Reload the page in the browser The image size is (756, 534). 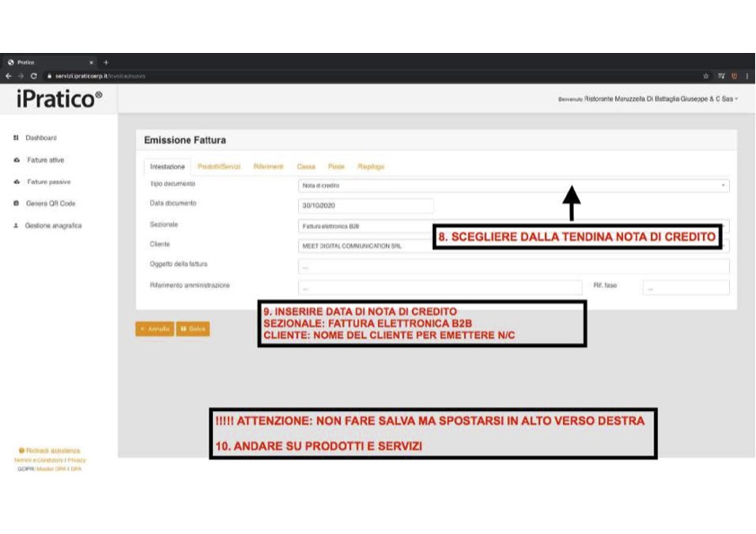tap(34, 75)
